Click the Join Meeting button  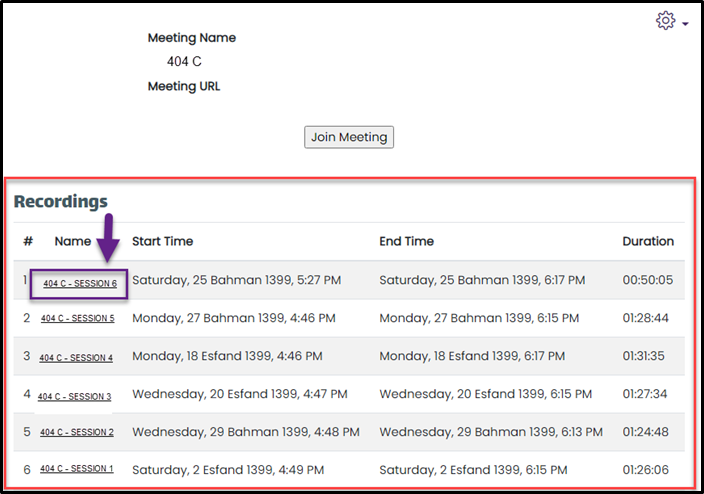pos(349,137)
